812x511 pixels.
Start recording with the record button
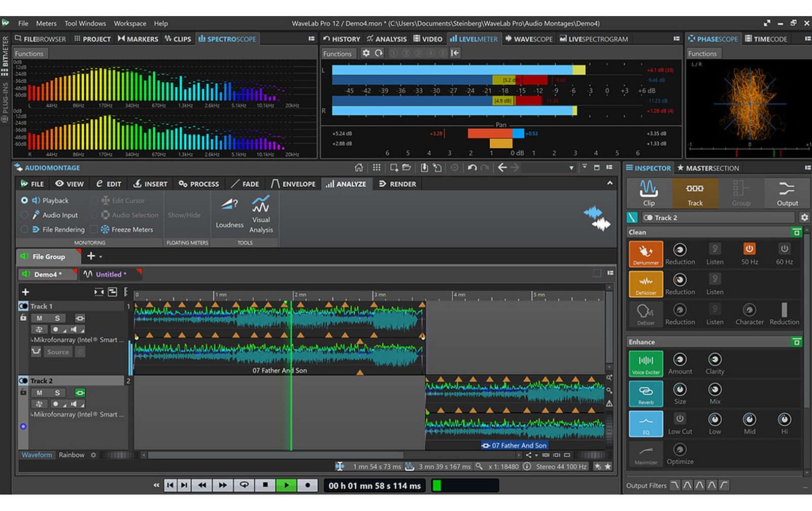tap(308, 485)
